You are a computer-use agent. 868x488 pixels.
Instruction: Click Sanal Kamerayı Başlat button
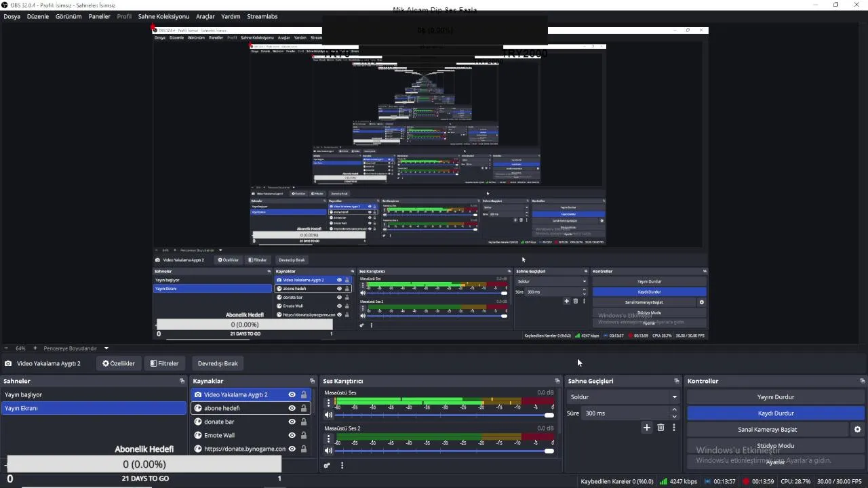767,430
